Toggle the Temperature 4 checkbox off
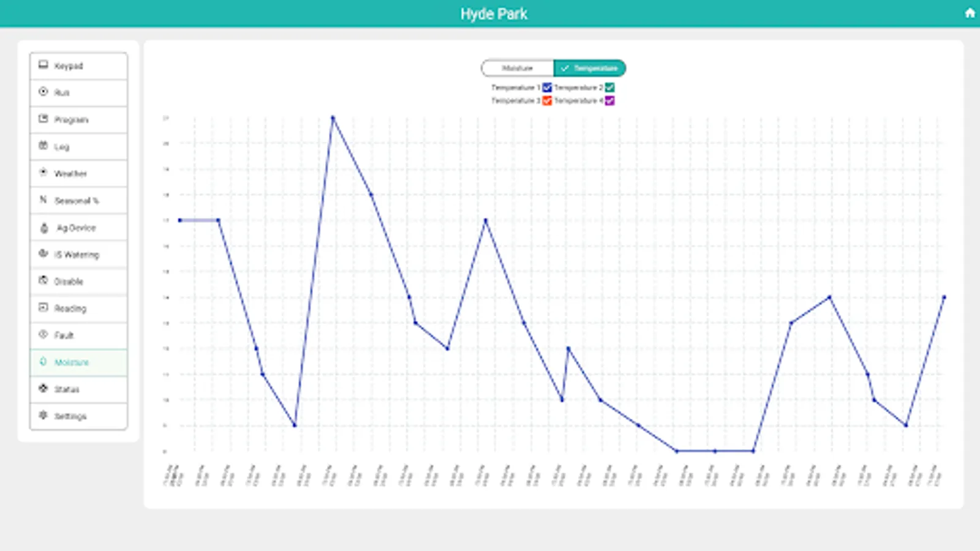980x551 pixels. pyautogui.click(x=609, y=101)
